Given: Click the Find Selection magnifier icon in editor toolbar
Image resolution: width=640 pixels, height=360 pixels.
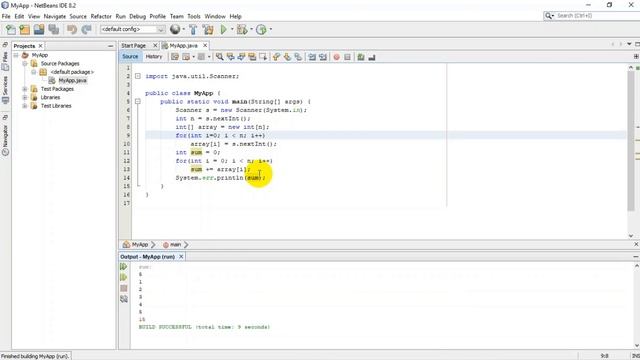Looking at the screenshot, I should point(220,57).
